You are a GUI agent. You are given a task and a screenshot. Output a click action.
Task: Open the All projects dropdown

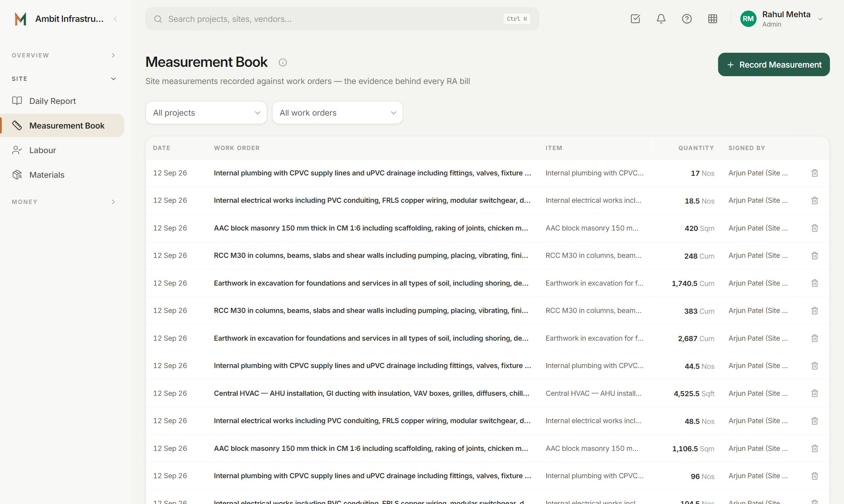tap(206, 113)
